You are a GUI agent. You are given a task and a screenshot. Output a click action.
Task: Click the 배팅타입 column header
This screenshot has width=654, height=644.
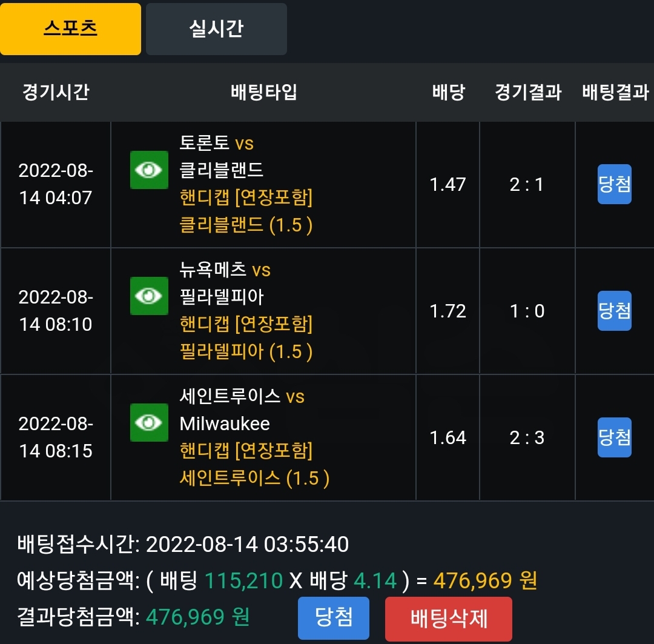[263, 92]
